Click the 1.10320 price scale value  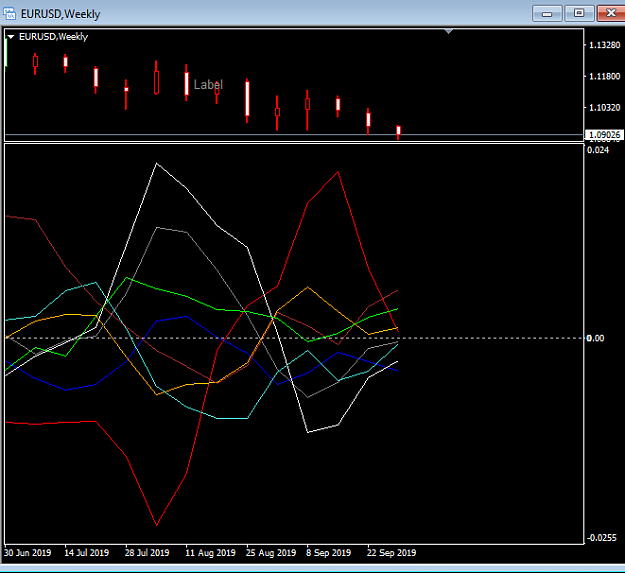(604, 108)
